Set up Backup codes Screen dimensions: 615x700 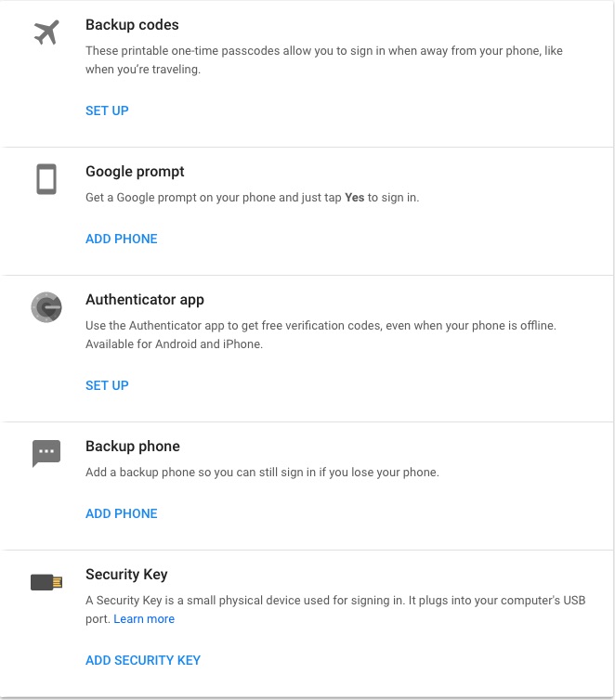107,110
